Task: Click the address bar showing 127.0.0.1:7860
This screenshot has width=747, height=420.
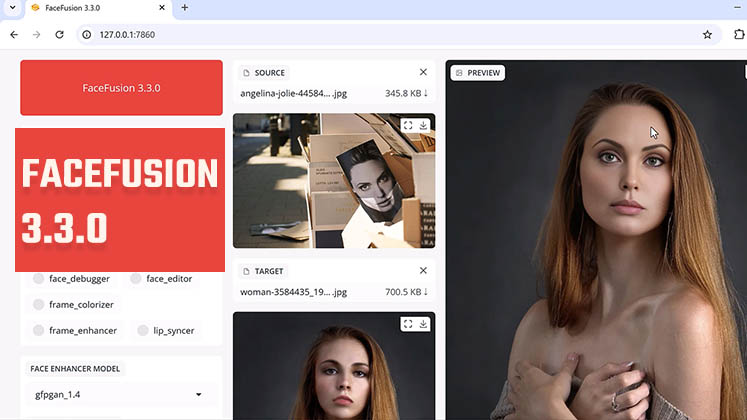Action: click(x=399, y=34)
